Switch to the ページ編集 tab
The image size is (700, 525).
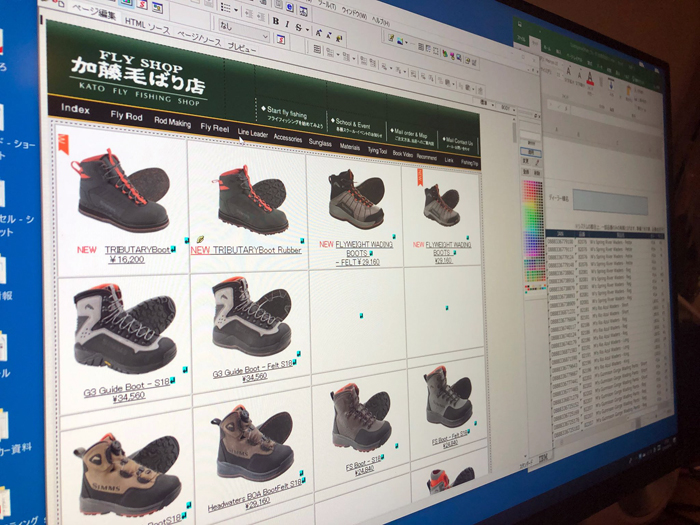click(x=94, y=12)
